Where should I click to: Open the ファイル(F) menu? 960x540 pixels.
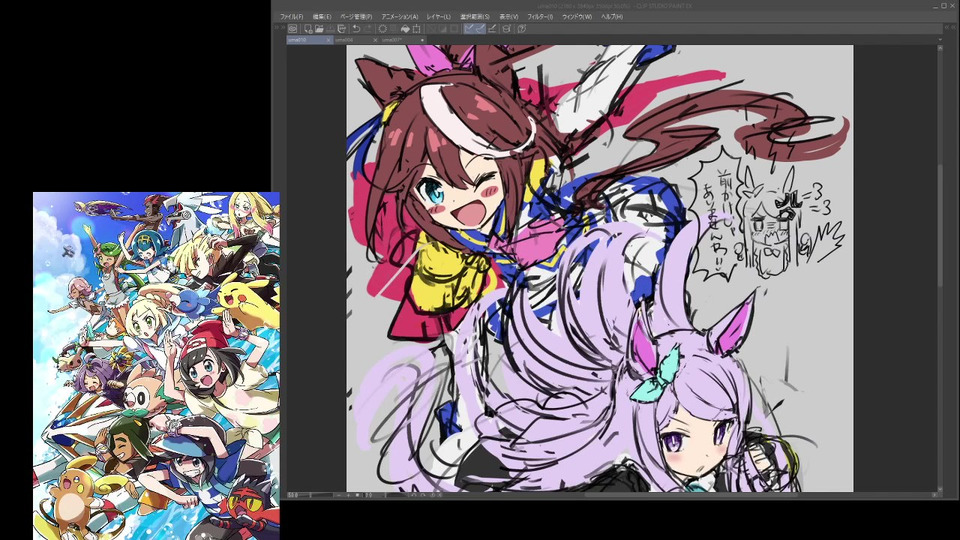point(291,17)
